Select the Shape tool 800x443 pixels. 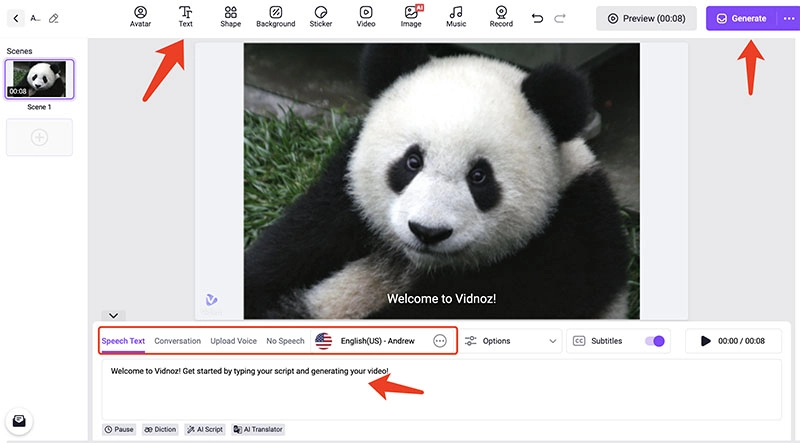231,16
